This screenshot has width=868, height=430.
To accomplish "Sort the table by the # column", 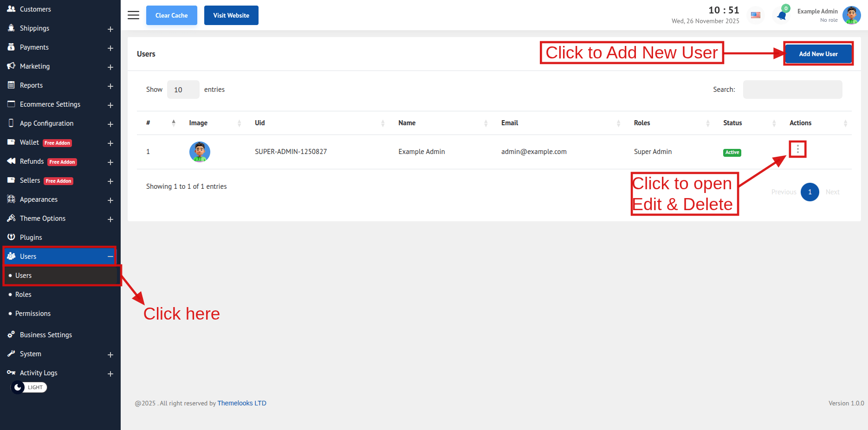I will [161, 123].
